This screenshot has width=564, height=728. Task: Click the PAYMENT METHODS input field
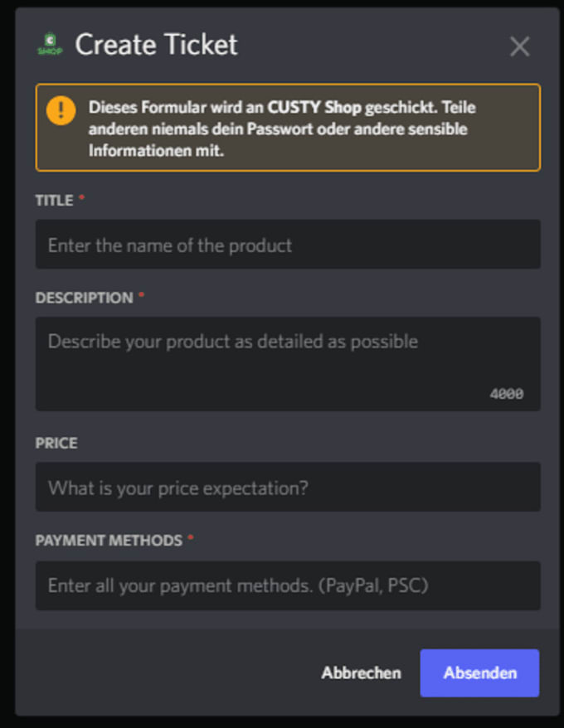[288, 585]
